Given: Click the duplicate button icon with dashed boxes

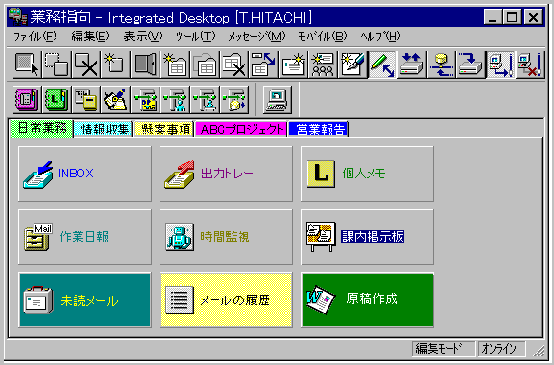Looking at the screenshot, I should 57,65.
